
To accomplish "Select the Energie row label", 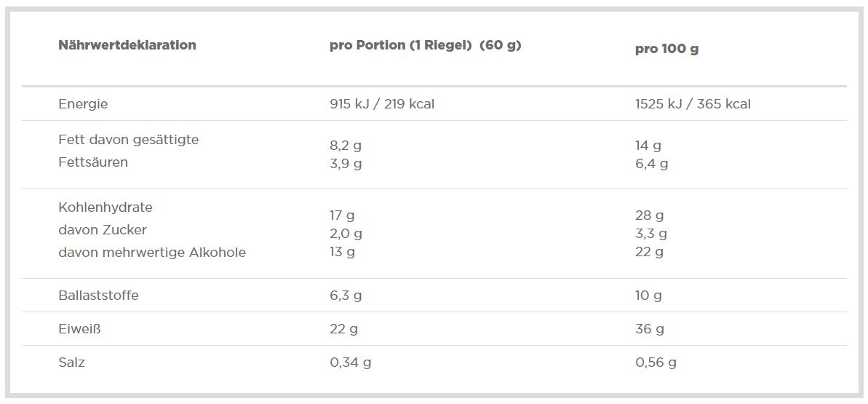I will pos(83,104).
